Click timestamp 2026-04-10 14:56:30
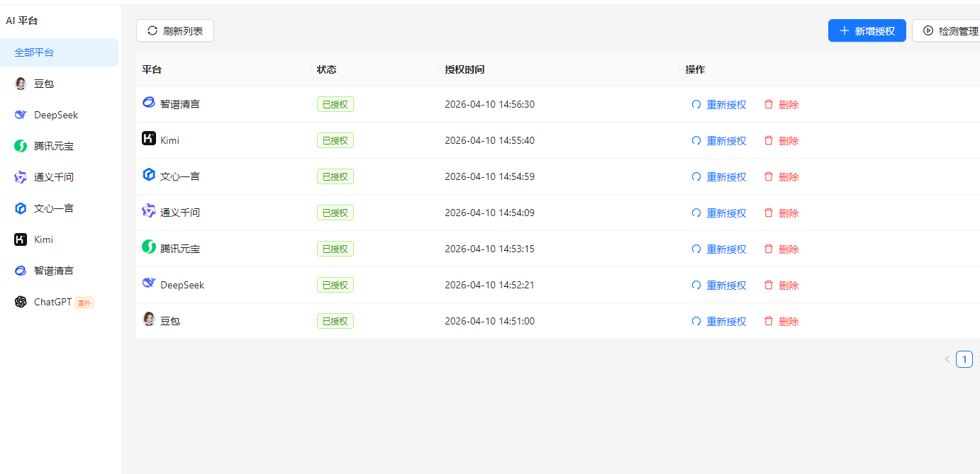Viewport: 980px width, 474px height. [489, 104]
